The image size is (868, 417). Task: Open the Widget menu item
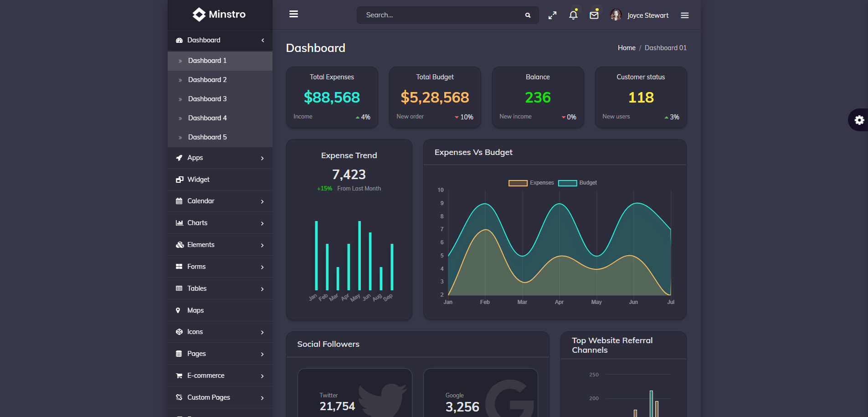point(220,180)
